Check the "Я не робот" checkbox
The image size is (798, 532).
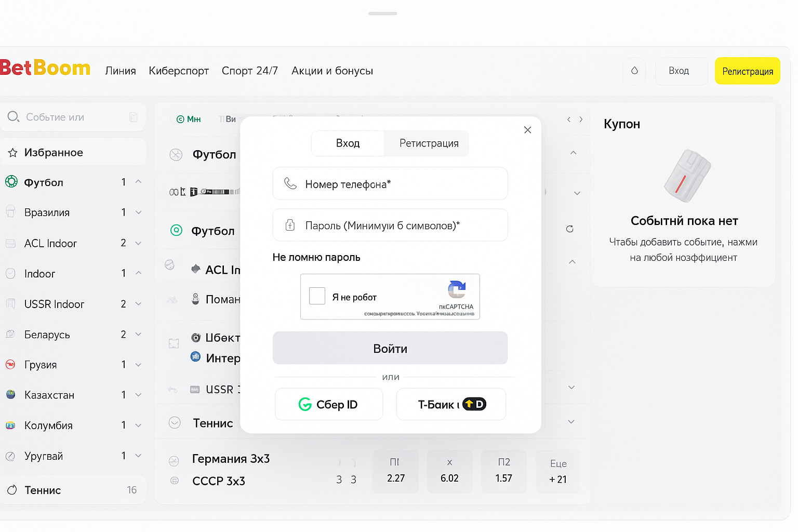click(x=317, y=296)
